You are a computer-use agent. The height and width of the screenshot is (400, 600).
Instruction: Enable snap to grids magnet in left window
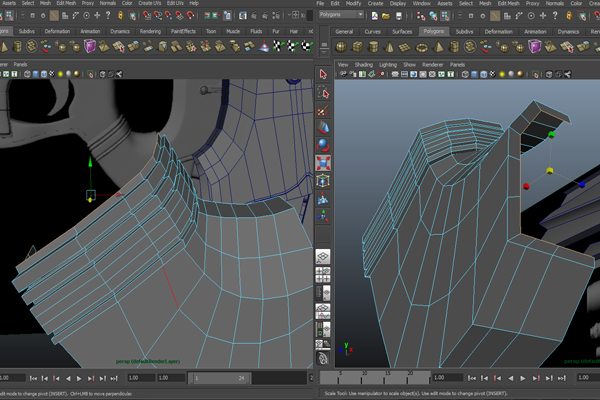click(x=147, y=15)
